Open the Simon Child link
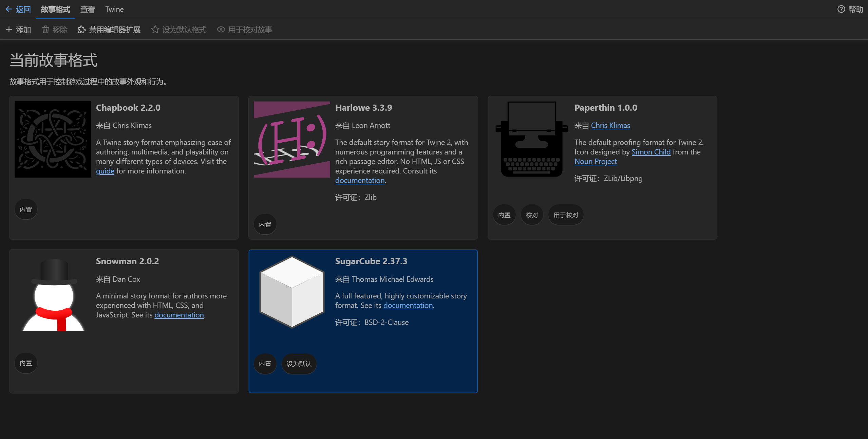The width and height of the screenshot is (868, 439). [x=650, y=152]
